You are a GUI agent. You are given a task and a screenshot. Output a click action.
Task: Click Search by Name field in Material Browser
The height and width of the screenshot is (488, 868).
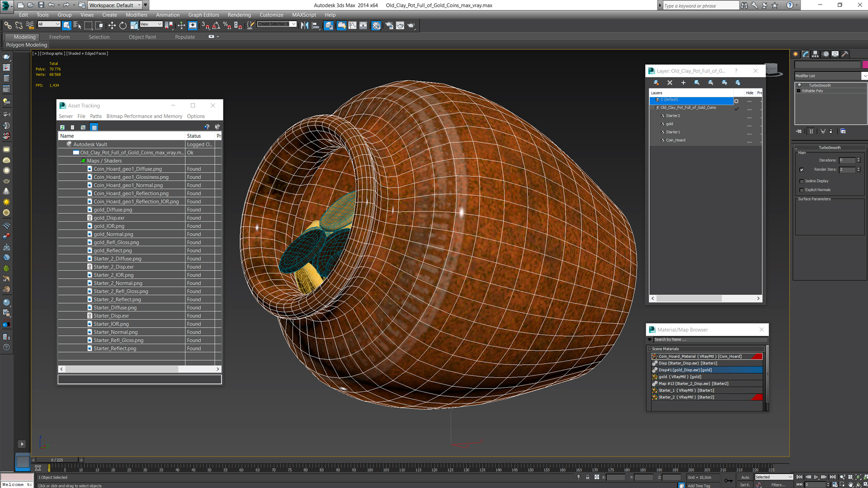click(710, 339)
